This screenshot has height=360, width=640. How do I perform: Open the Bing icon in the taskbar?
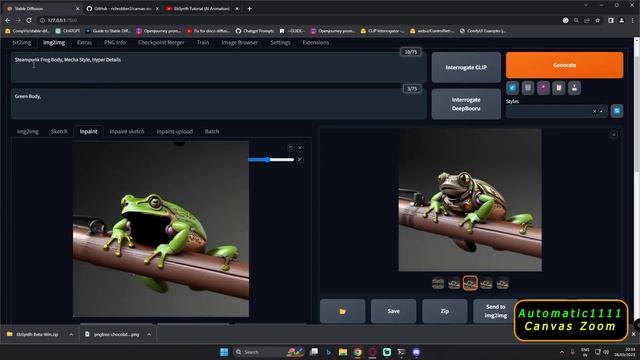click(x=328, y=352)
